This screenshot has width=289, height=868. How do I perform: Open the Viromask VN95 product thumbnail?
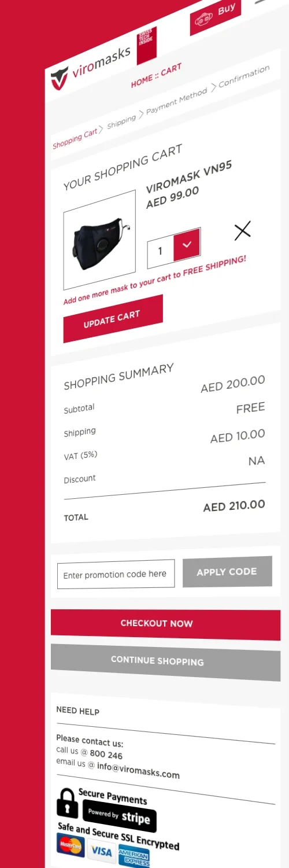click(99, 240)
